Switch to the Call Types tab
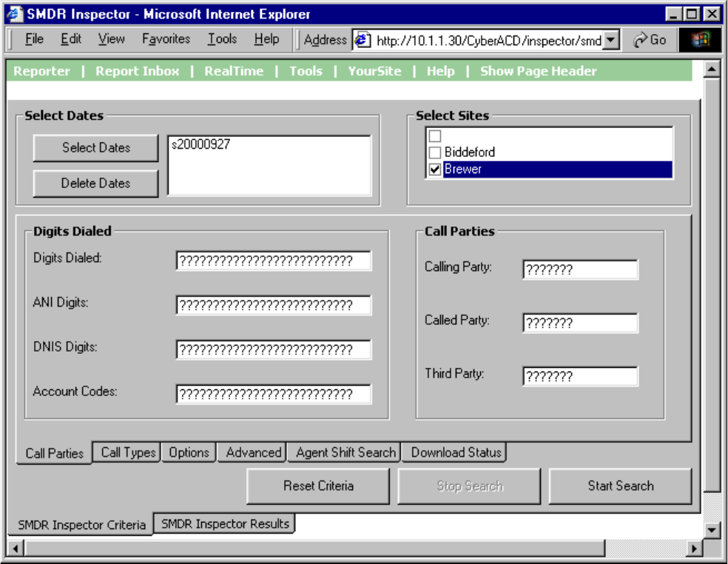The height and width of the screenshot is (564, 728). [x=128, y=452]
